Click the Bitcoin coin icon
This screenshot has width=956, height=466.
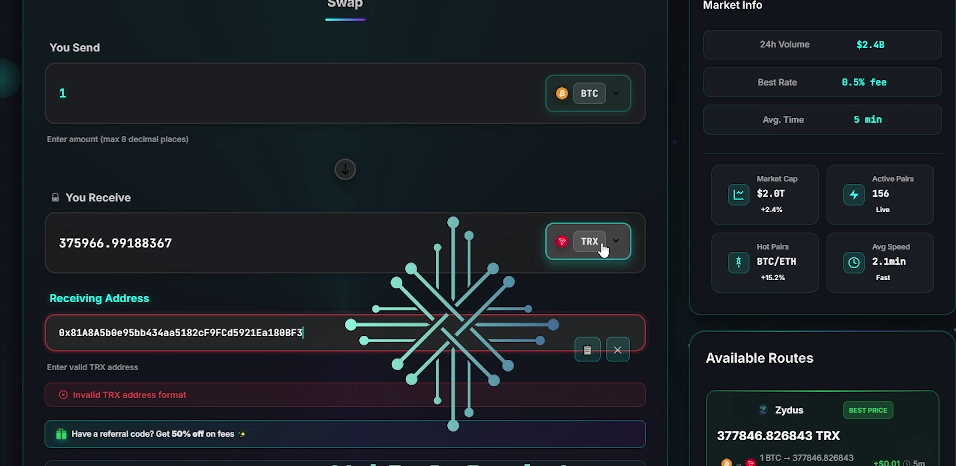562,93
